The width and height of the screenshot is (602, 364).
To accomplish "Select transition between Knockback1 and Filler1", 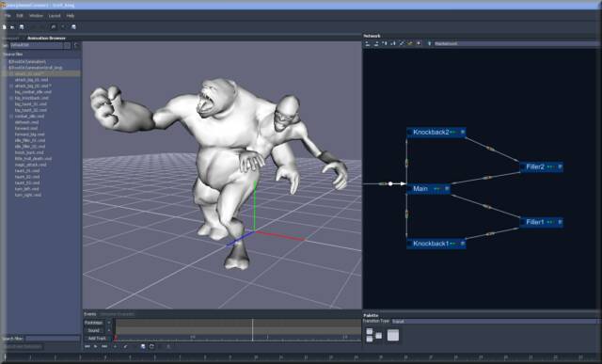I will click(x=490, y=234).
